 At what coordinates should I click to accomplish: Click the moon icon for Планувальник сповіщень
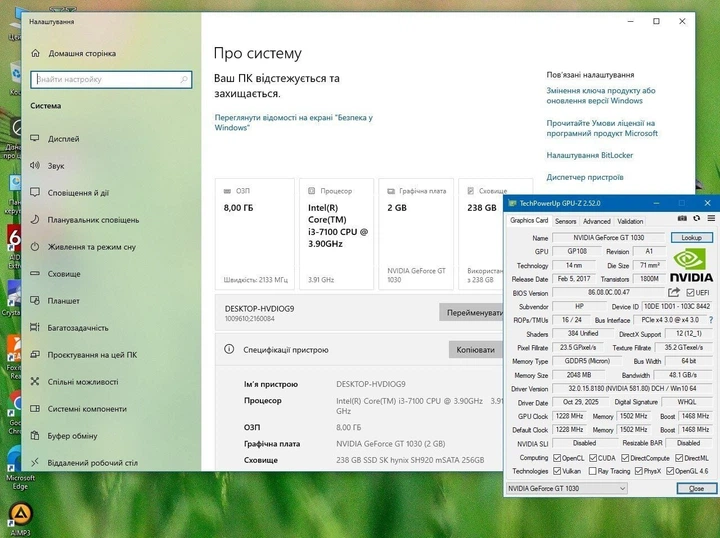(x=35, y=219)
